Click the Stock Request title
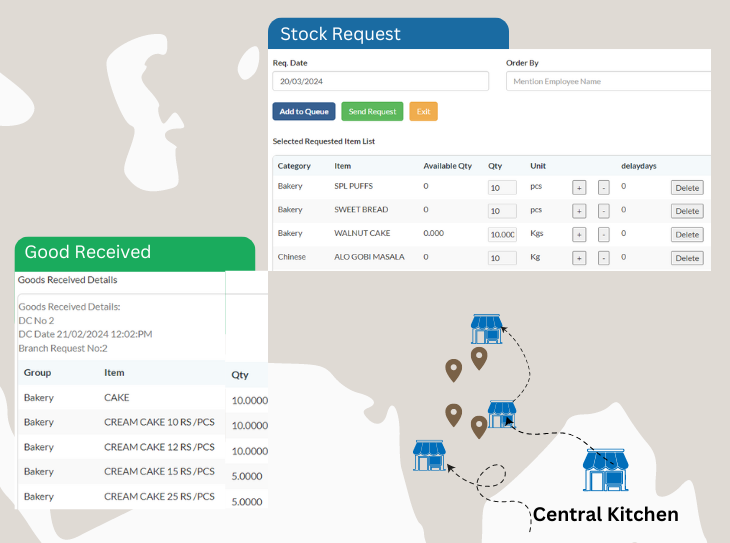Image resolution: width=730 pixels, height=543 pixels. click(x=340, y=34)
